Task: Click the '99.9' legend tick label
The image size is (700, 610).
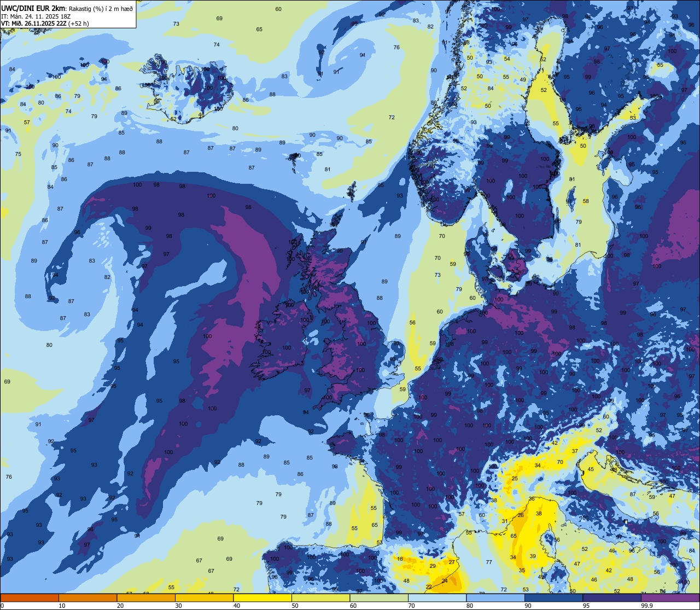Action: (x=647, y=606)
